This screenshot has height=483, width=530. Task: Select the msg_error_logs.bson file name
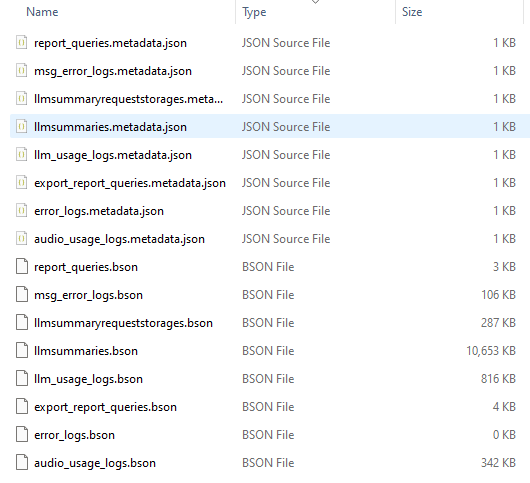(x=88, y=295)
